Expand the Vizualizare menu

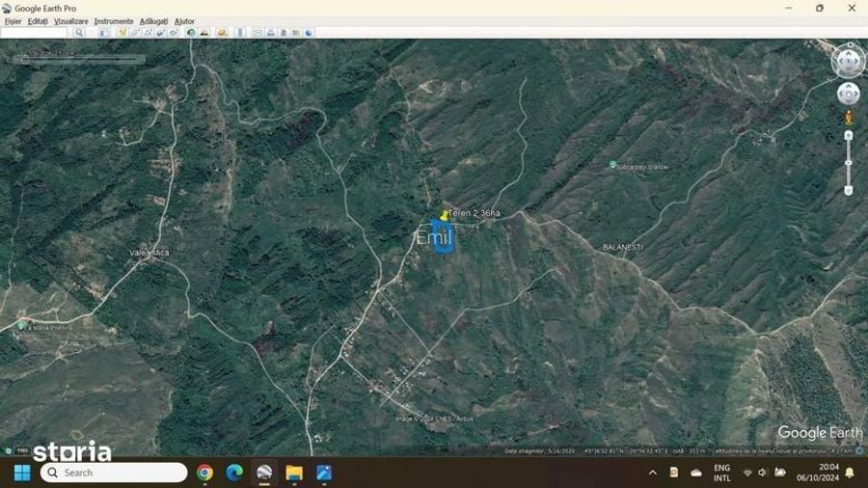[x=70, y=20]
